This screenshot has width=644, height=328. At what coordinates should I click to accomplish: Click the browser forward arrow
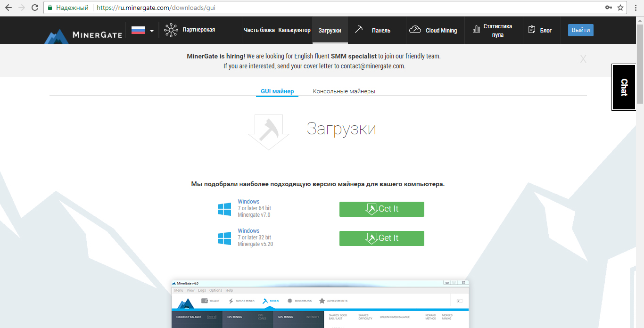click(22, 8)
